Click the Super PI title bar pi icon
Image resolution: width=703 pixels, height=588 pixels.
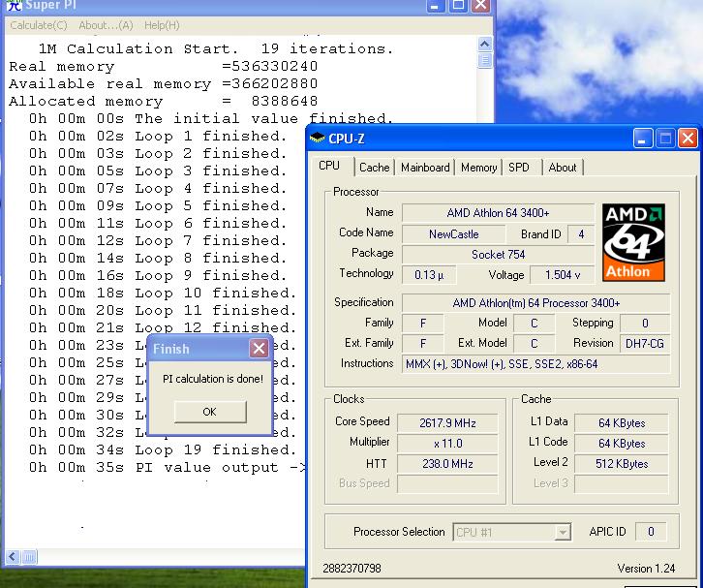point(15,5)
